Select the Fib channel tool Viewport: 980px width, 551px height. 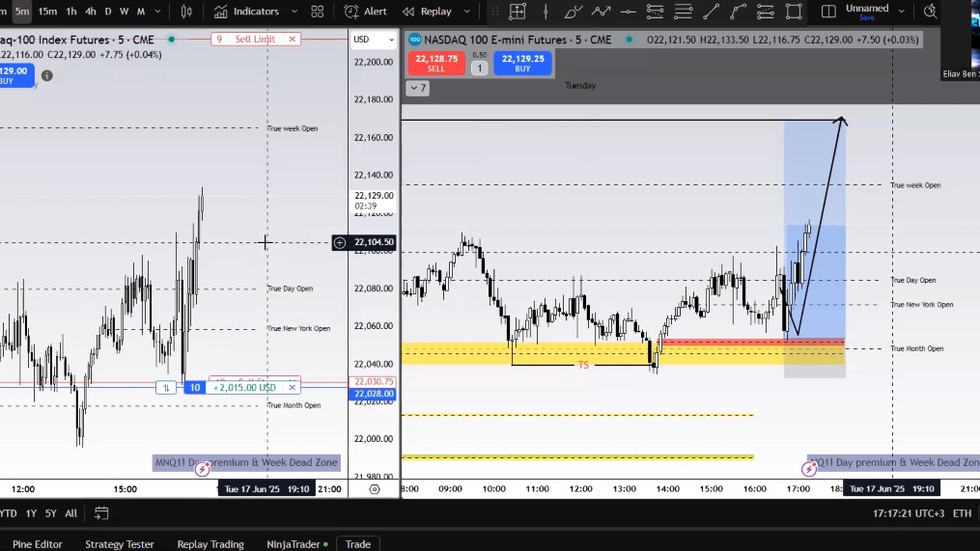766,12
